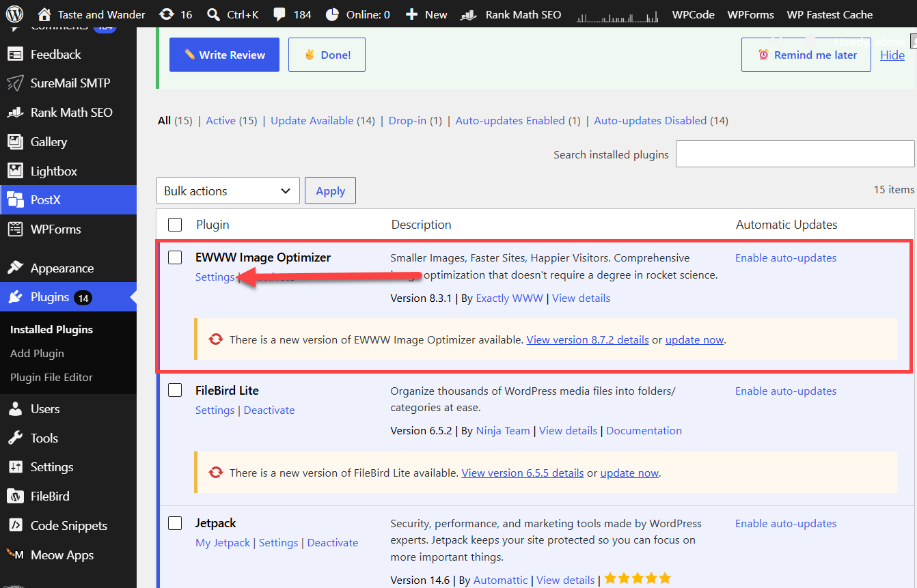Click the Appearance paintbrush icon
Image resolution: width=917 pixels, height=588 pixels.
point(15,268)
